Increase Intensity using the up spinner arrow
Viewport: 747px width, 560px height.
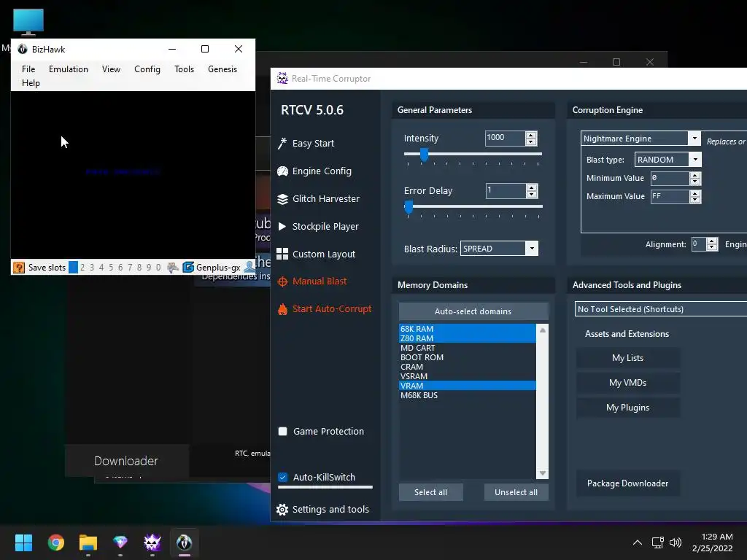pos(531,135)
